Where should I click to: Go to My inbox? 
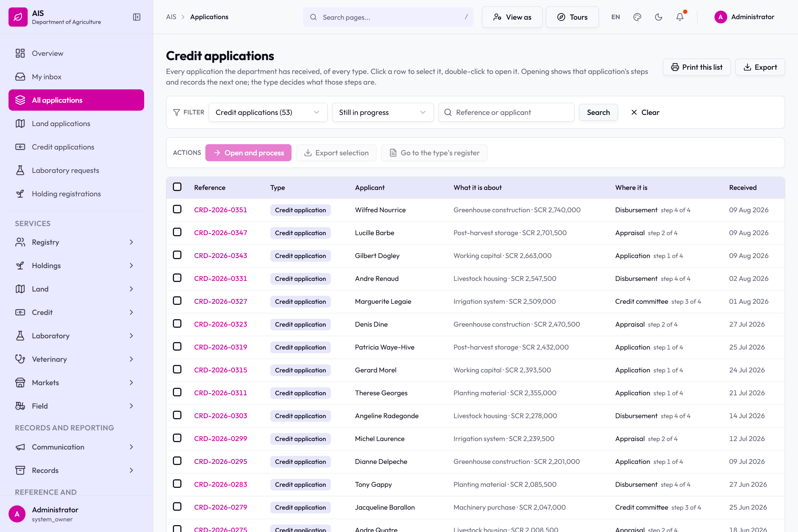[x=76, y=77]
